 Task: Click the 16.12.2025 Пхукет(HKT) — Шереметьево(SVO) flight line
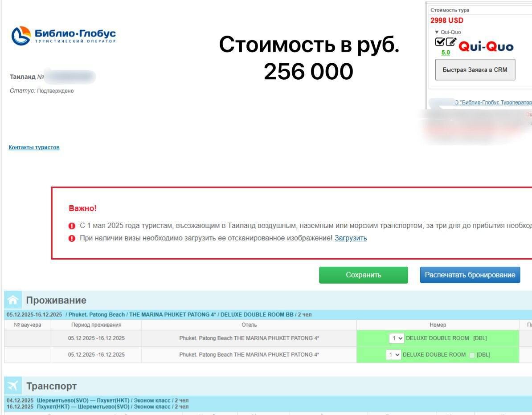pos(98,407)
